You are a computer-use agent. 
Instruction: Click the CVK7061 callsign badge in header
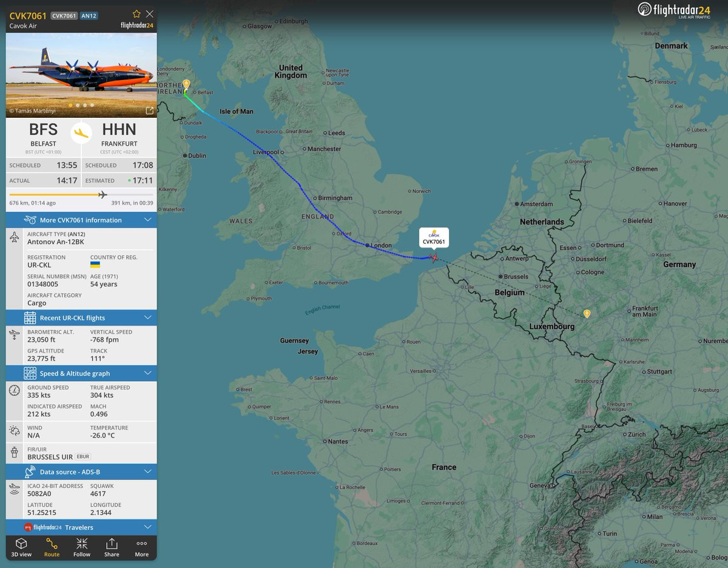point(64,16)
